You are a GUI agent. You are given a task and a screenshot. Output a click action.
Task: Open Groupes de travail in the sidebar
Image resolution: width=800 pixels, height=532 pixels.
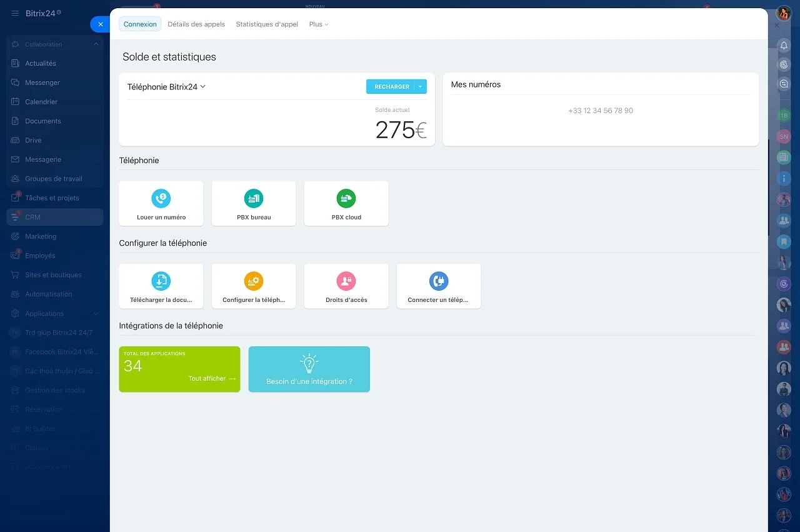click(55, 179)
